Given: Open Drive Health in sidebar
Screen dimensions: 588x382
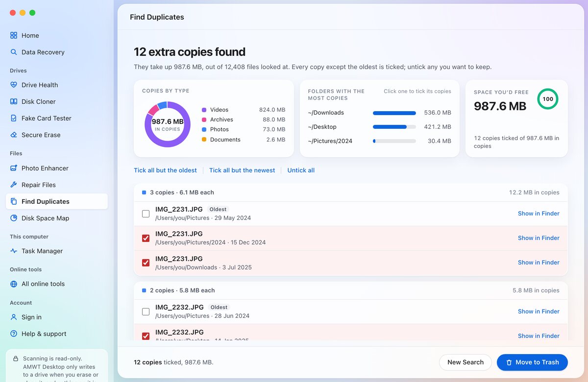Looking at the screenshot, I should coord(57,85).
